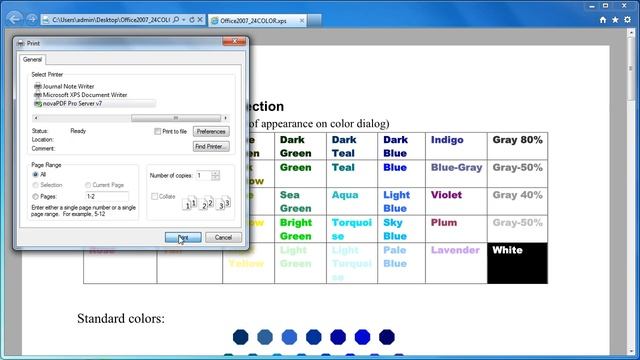Click the Violet table cell
The height and width of the screenshot is (360, 640).
[456, 201]
